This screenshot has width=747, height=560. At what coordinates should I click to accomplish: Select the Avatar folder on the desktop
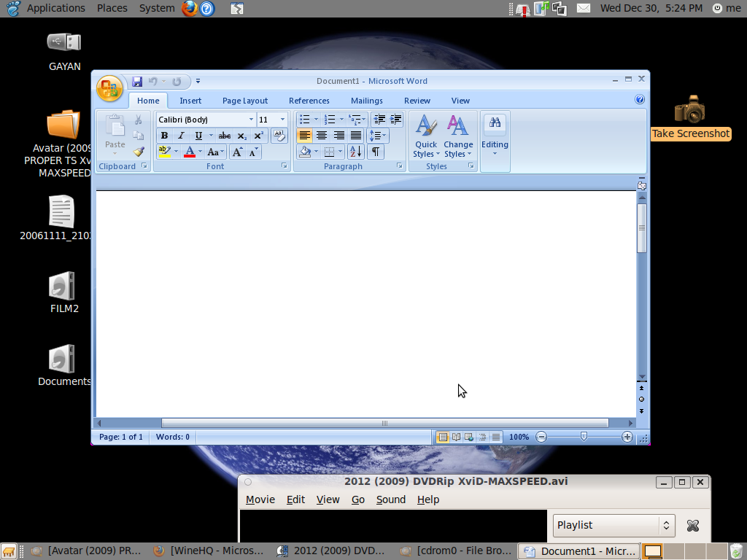pyautogui.click(x=63, y=124)
